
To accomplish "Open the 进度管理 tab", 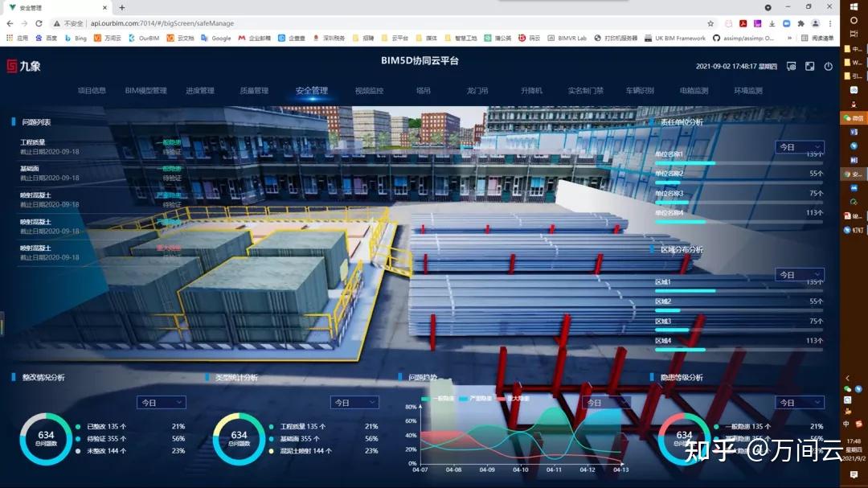I will pyautogui.click(x=200, y=90).
